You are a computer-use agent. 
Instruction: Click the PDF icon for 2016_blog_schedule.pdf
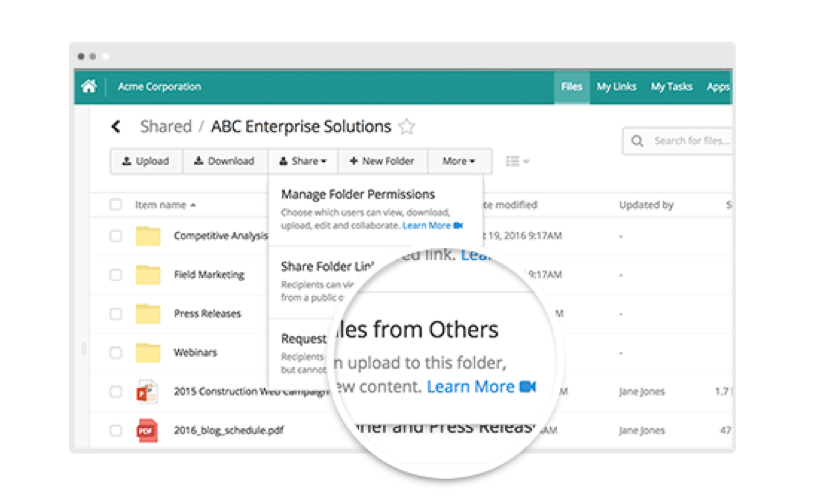tap(147, 430)
